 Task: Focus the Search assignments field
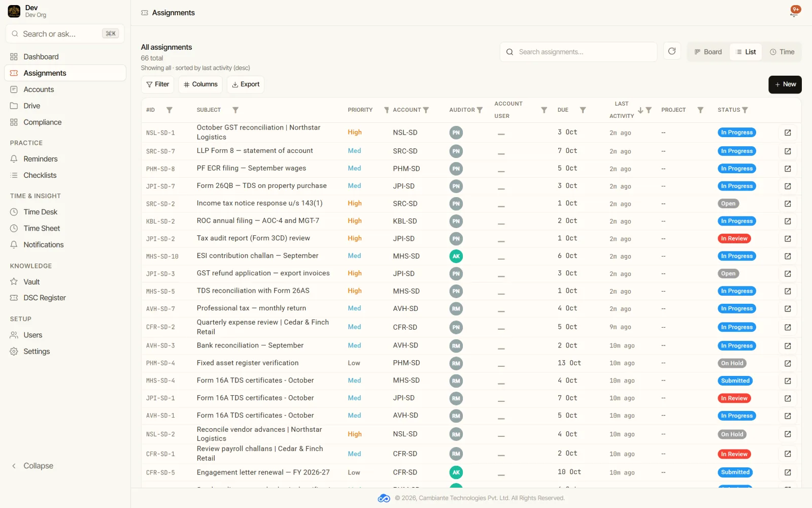point(579,52)
